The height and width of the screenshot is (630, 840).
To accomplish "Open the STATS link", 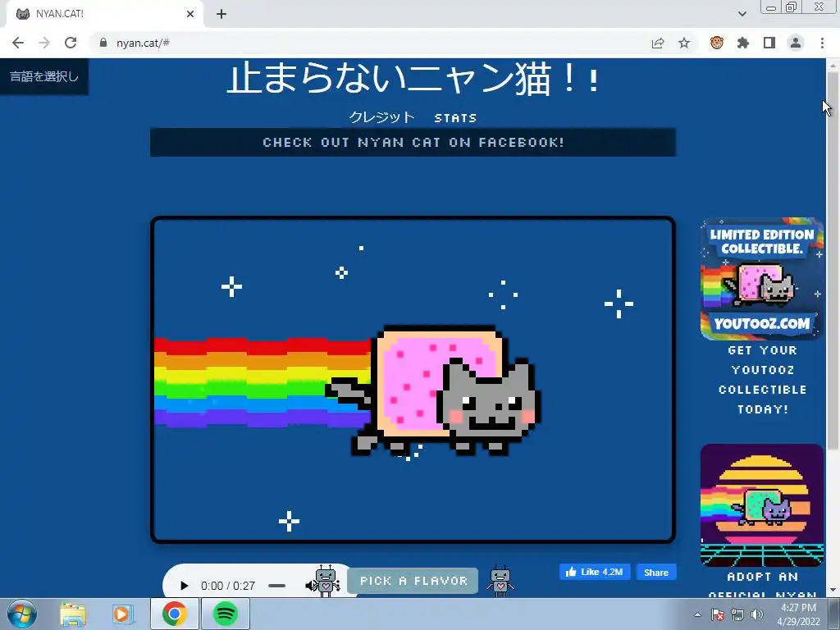I will click(455, 118).
